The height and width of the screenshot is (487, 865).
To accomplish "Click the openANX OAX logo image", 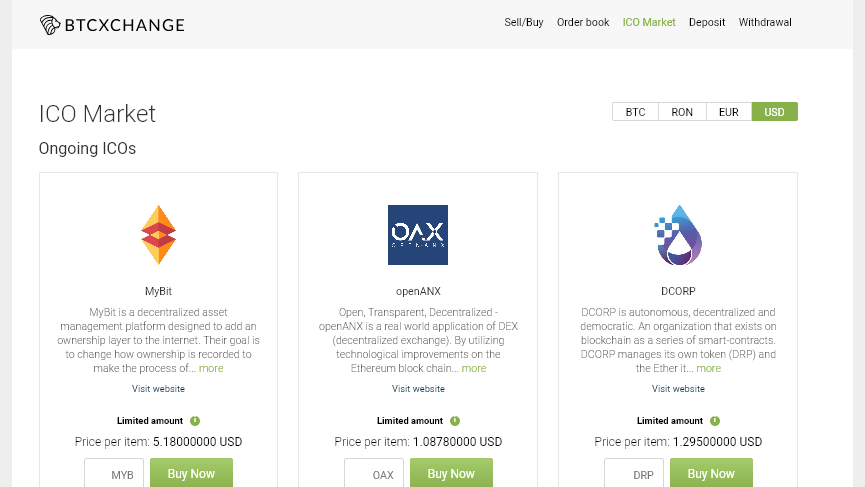I will [418, 235].
